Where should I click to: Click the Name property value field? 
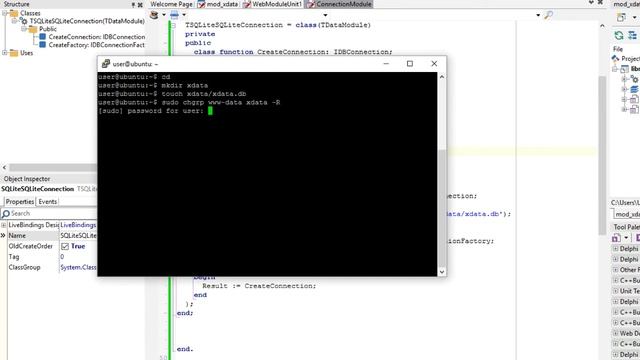point(78,236)
